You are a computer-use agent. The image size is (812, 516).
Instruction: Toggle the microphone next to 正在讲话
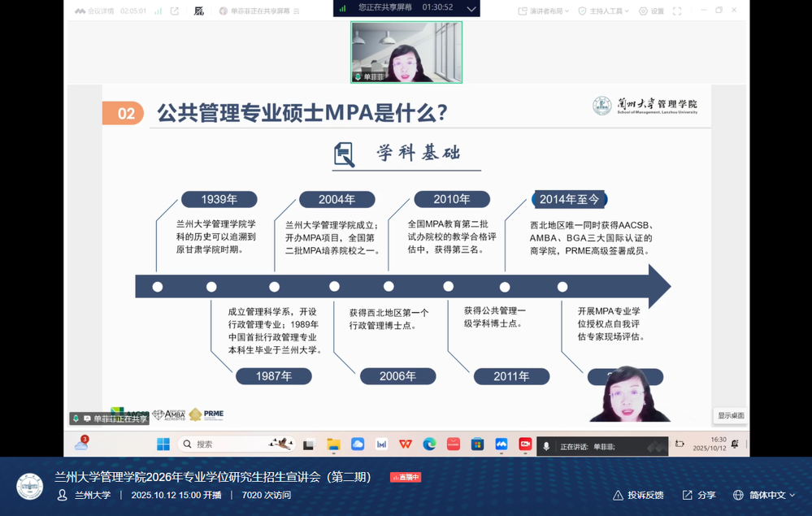[546, 446]
